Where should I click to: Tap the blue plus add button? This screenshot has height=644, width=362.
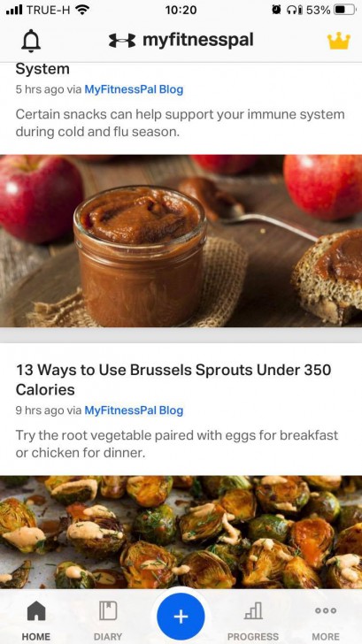click(x=181, y=617)
